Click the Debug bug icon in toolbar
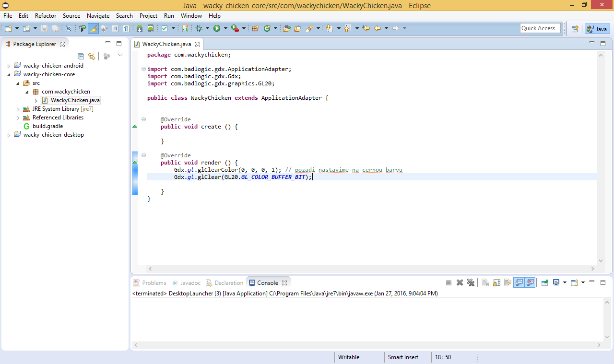Screen dimensions: 614x364 click(199, 29)
